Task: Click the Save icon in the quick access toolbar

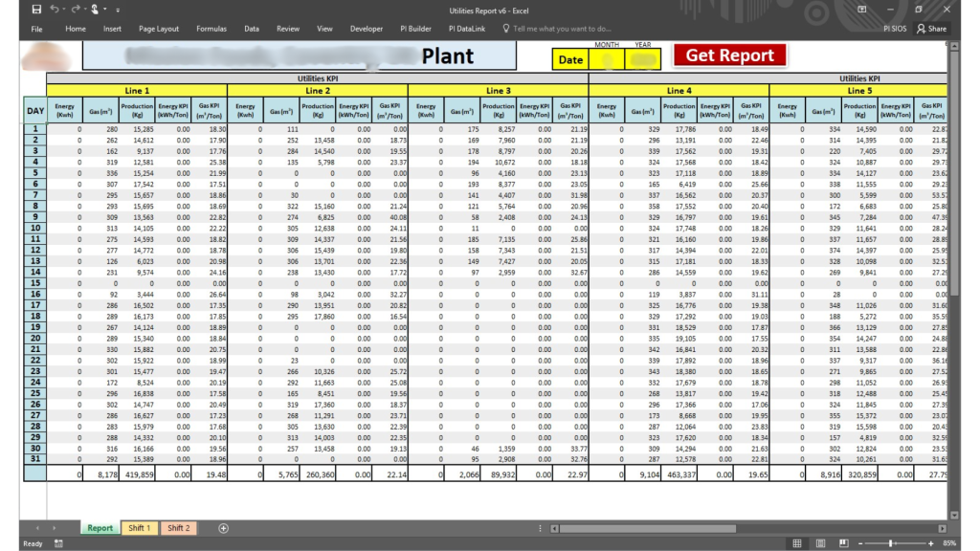Action: point(36,10)
